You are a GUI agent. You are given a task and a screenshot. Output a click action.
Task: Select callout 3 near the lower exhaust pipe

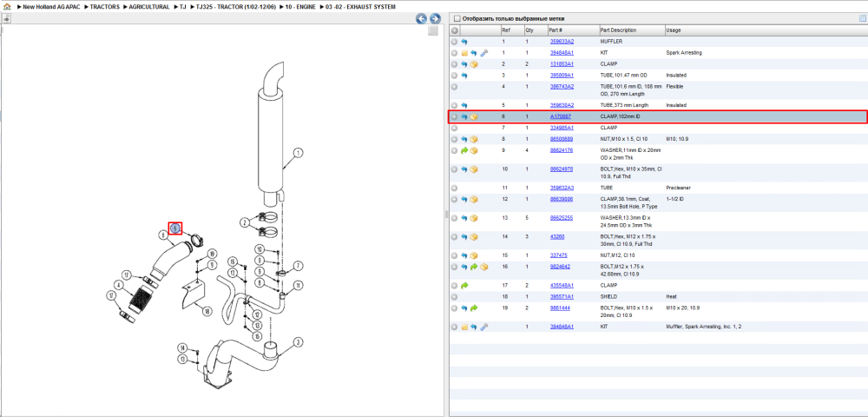[298, 342]
